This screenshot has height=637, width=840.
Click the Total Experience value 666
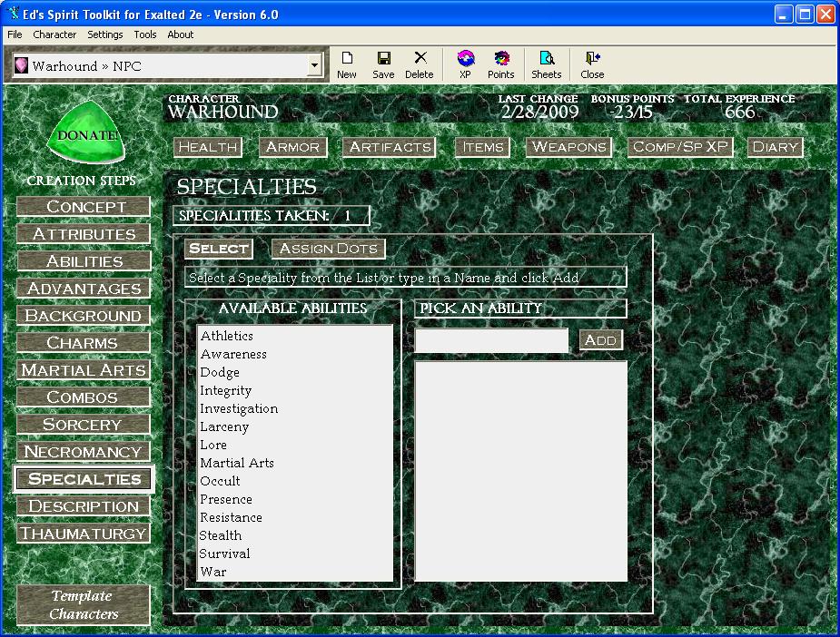[x=740, y=112]
